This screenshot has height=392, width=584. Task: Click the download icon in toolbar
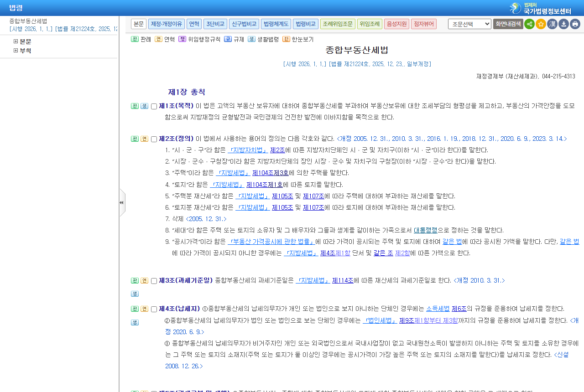[563, 24]
